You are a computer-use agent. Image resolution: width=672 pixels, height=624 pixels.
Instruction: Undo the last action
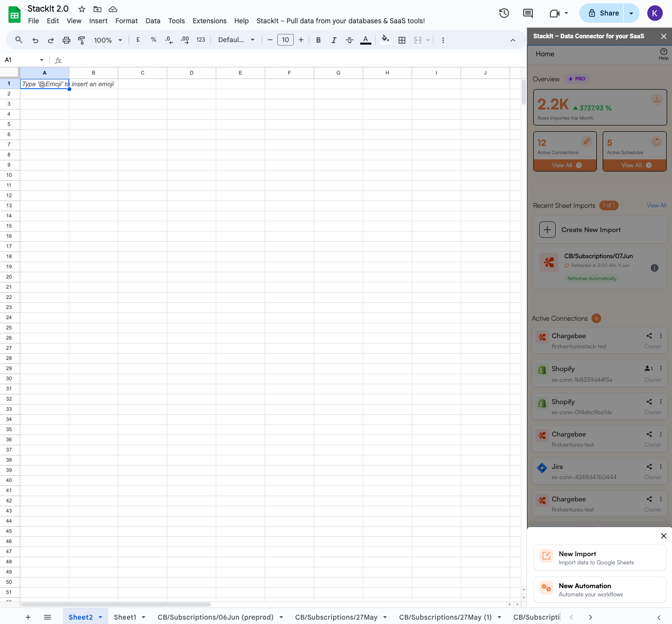point(35,40)
